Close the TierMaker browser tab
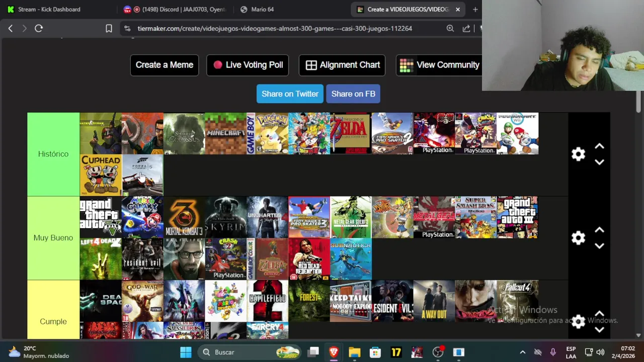This screenshot has width=644, height=362. pos(458,9)
